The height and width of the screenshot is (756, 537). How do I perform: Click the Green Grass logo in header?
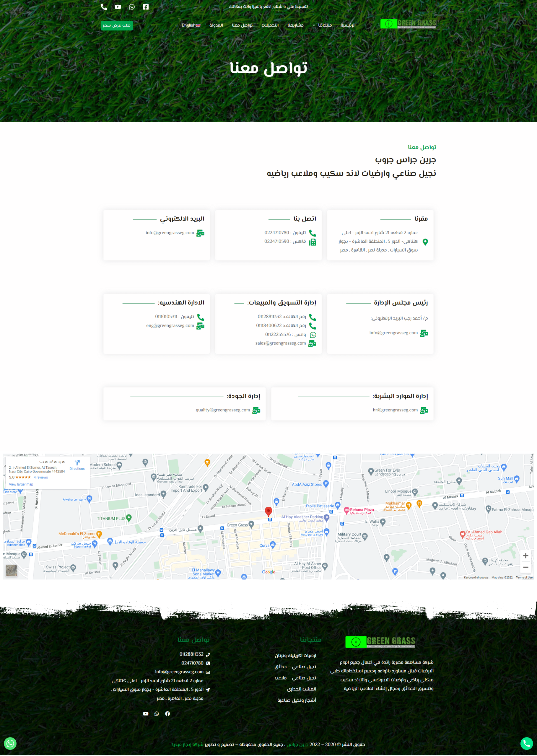[408, 24]
